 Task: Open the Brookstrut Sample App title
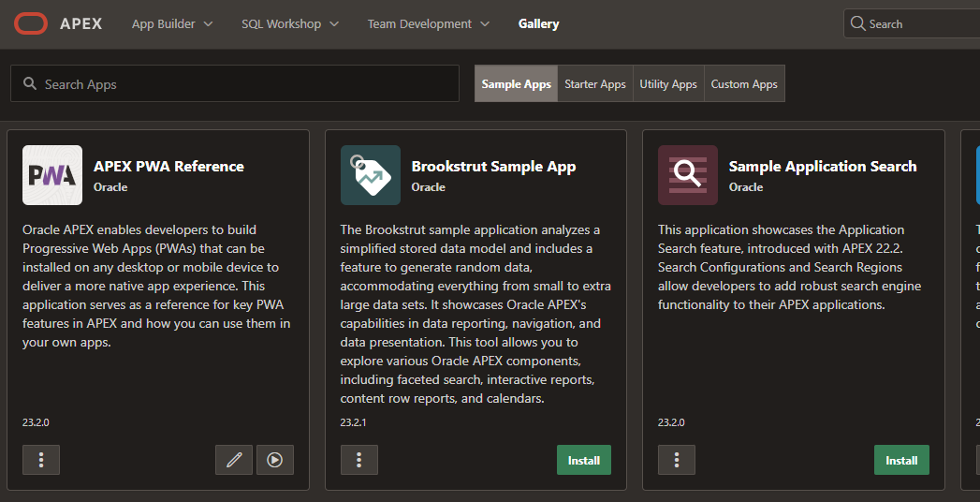[494, 167]
